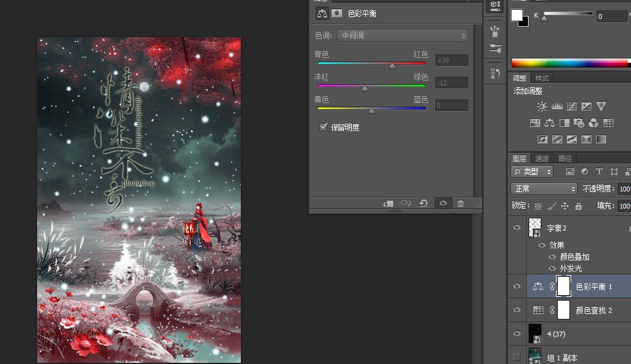The height and width of the screenshot is (364, 631).
Task: Click the Color Balance scales icon in Properties
Action: (x=322, y=13)
